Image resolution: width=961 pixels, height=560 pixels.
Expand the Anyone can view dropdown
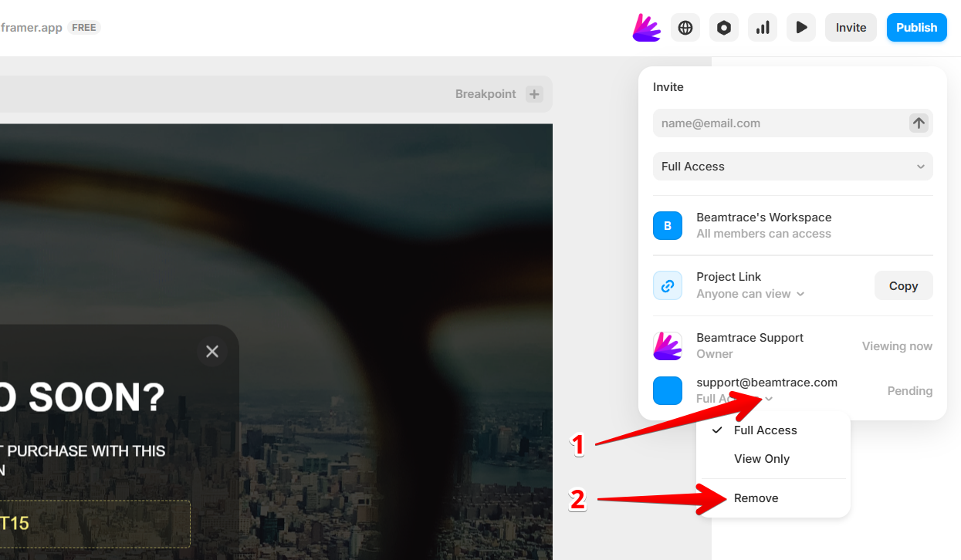750,294
